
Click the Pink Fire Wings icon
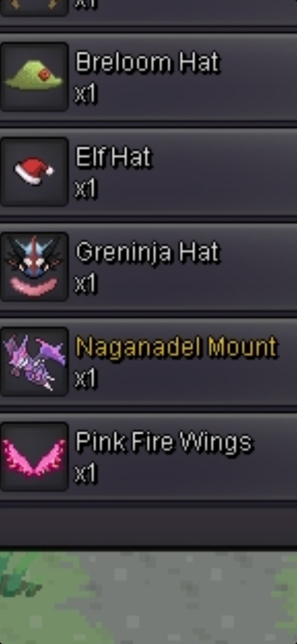[34, 457]
